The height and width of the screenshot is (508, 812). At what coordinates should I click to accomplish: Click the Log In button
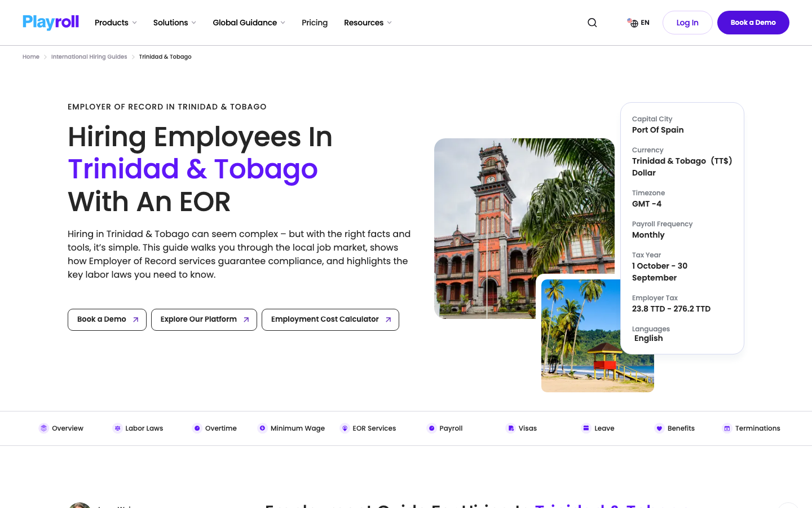pos(687,23)
